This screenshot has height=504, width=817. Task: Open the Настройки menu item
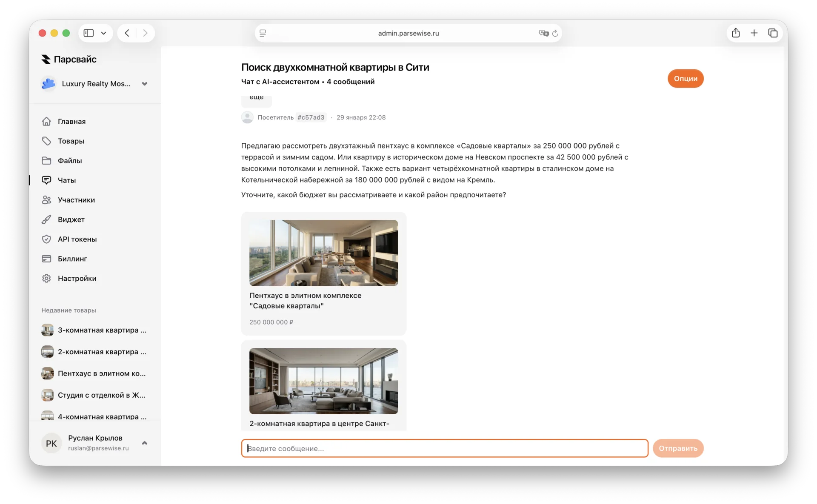pyautogui.click(x=77, y=279)
